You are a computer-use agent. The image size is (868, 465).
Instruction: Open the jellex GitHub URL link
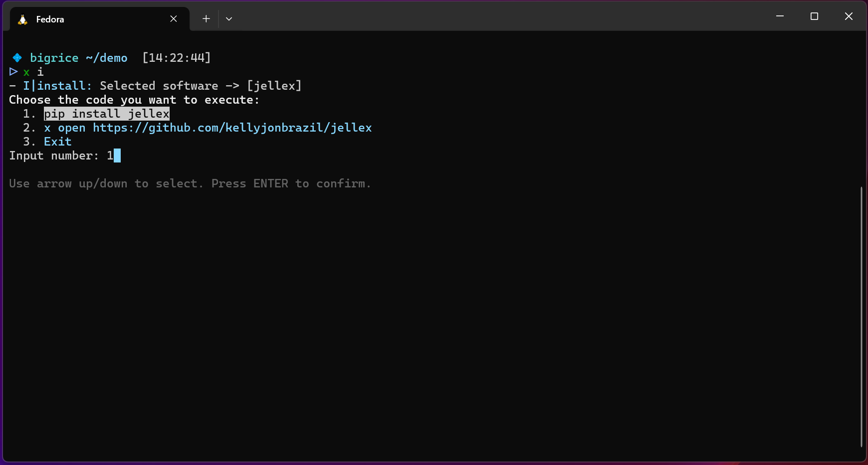pyautogui.click(x=232, y=128)
